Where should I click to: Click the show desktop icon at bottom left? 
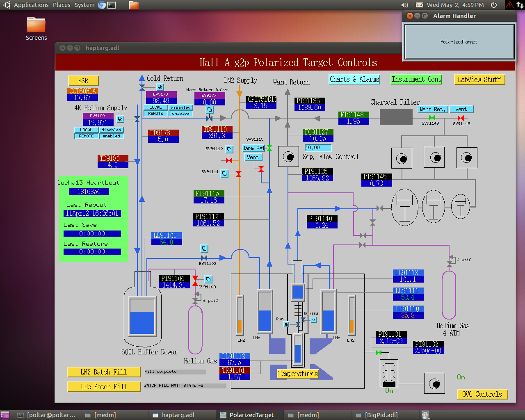point(5,415)
